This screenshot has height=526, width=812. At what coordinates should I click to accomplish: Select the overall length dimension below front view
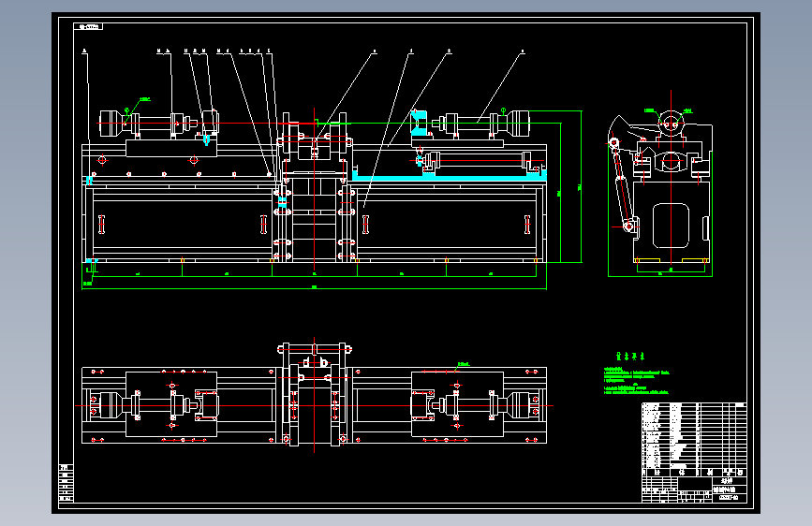tap(315, 288)
